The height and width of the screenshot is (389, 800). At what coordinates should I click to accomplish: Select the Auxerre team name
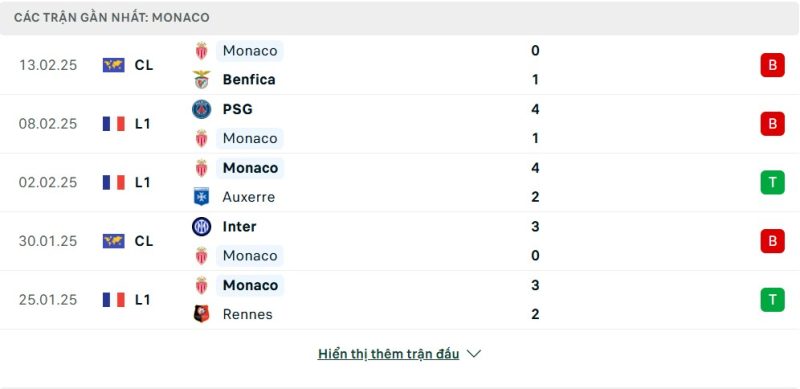pyautogui.click(x=248, y=197)
